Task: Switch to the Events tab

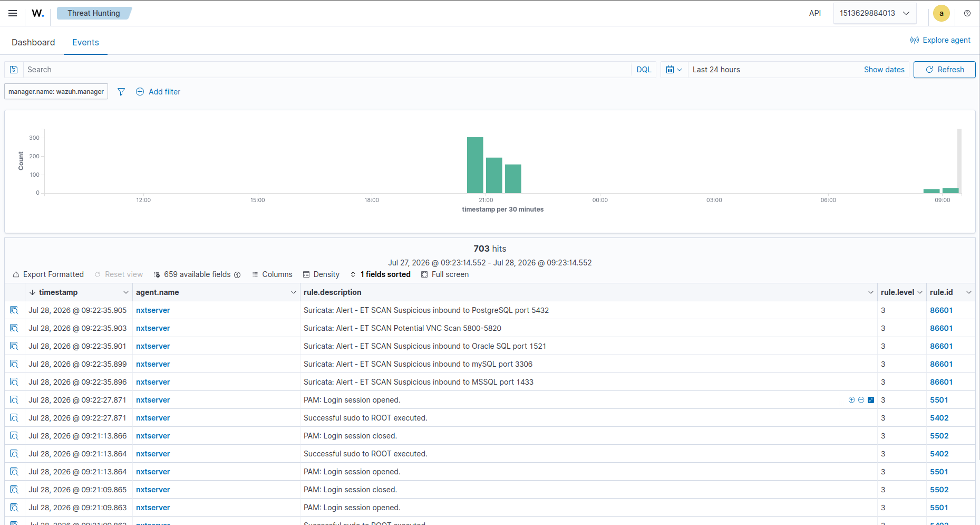Action: 85,42
